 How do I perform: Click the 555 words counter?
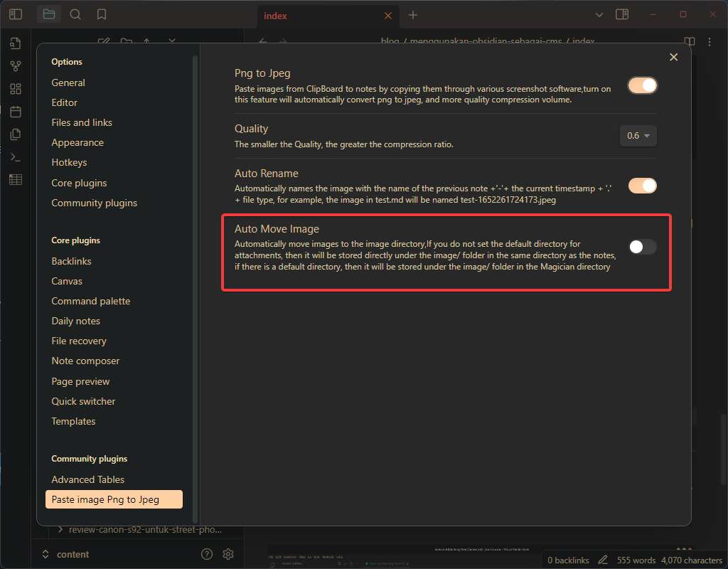pos(637,560)
